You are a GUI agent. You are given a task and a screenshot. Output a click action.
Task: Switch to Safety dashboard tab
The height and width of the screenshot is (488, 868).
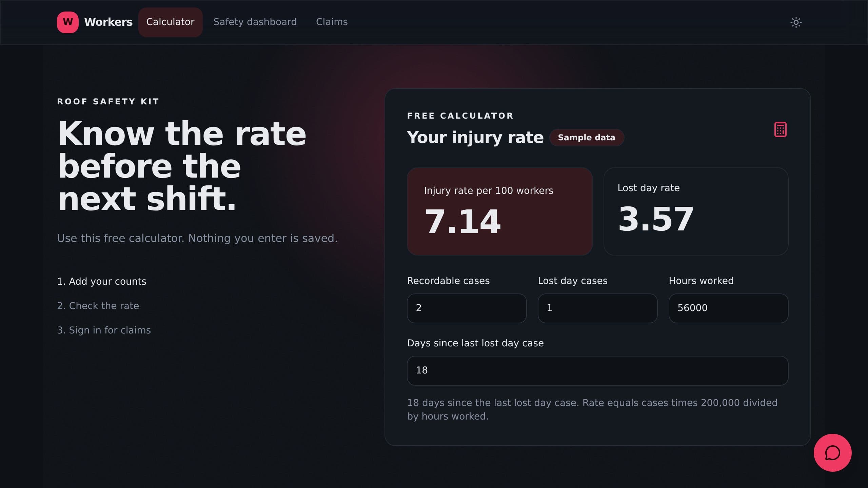tap(255, 22)
